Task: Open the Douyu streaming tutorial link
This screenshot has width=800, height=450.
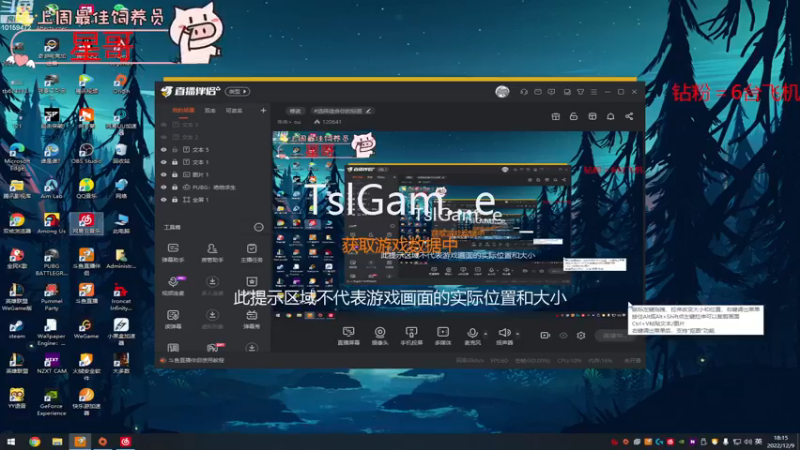Action: pos(196,360)
